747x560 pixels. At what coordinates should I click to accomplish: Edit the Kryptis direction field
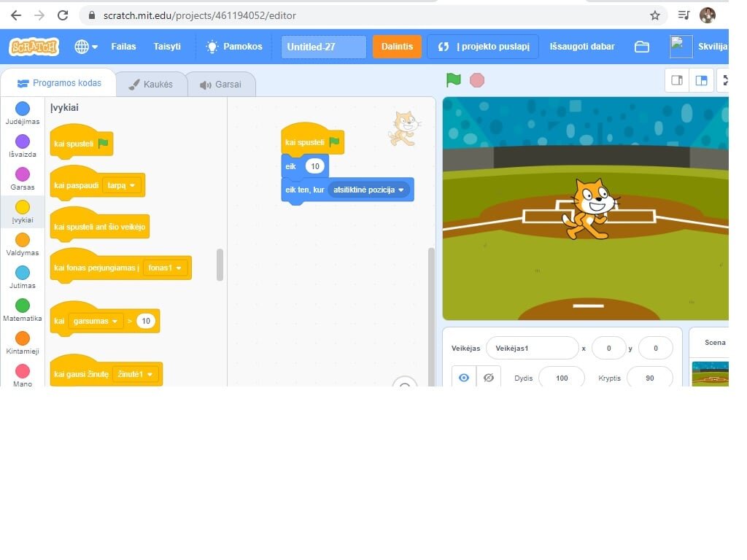coord(650,378)
